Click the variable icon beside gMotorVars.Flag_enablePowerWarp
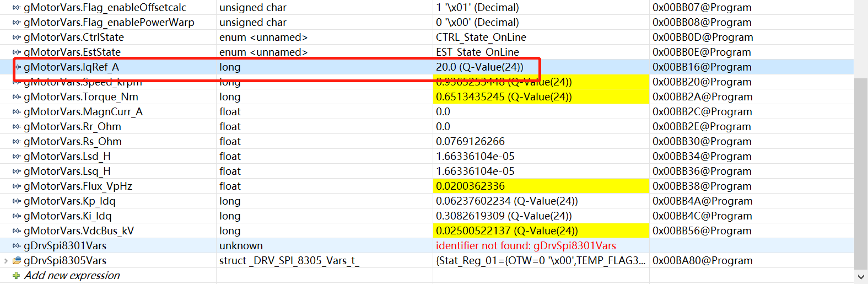Screen dimensions: 868x284 (x=17, y=23)
